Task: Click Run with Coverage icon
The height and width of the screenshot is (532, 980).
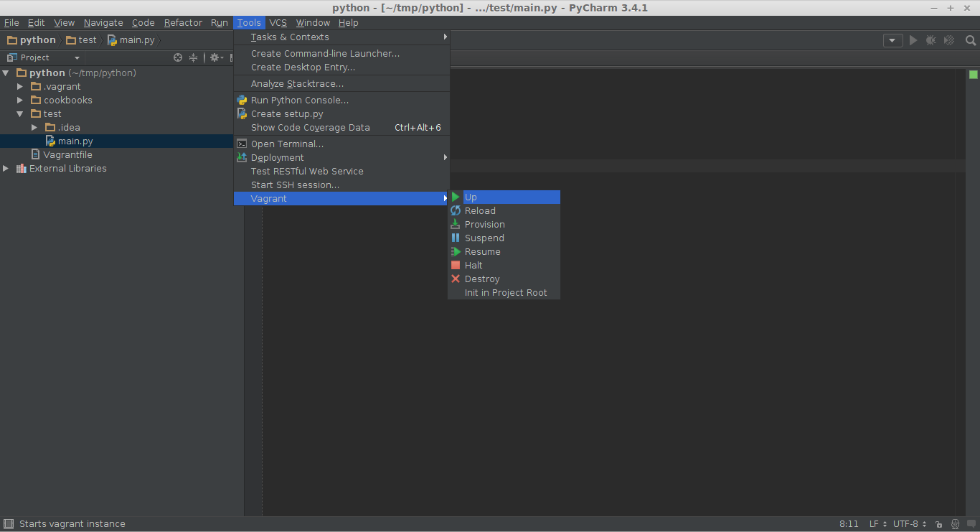Action: 949,40
